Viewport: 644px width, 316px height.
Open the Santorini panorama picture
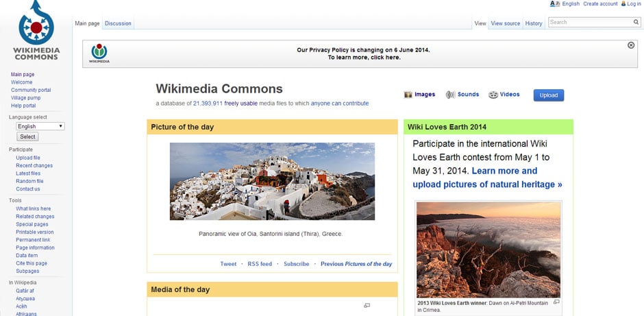(272, 181)
